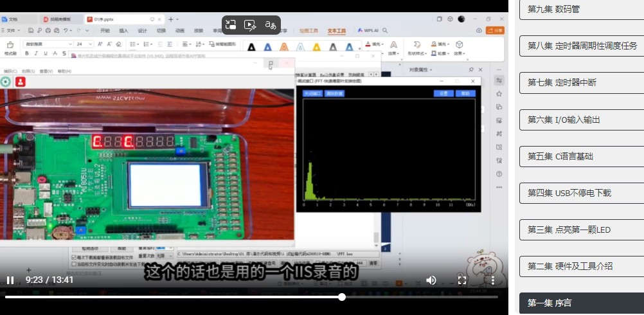Screen dimensions: 644x315
Task: Select the yellow text art style A
Action: coord(316,47)
